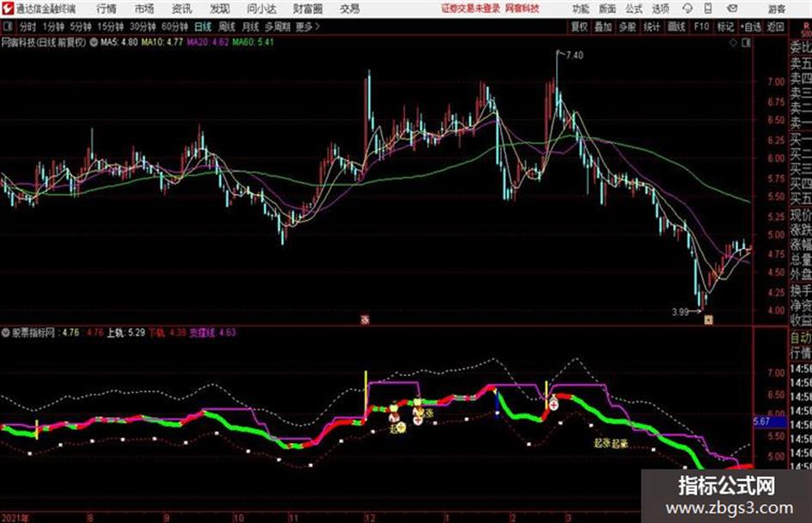Switch to the 1分钟 period tab
The height and width of the screenshot is (523, 812).
53,27
